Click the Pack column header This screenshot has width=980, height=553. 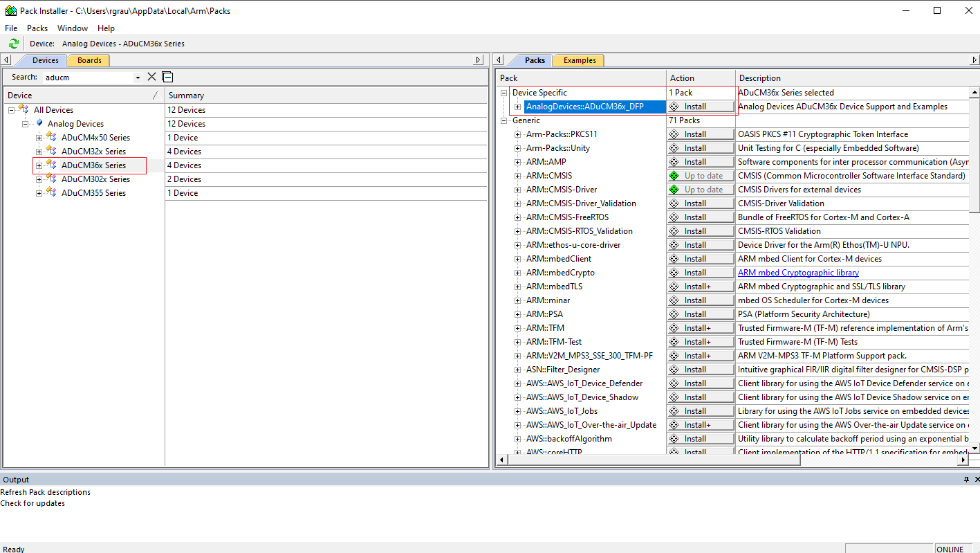tap(582, 78)
